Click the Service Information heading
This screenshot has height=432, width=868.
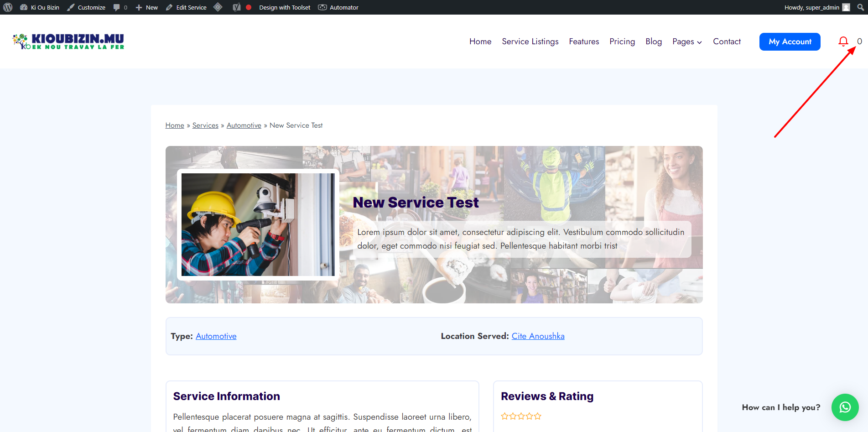tap(227, 396)
